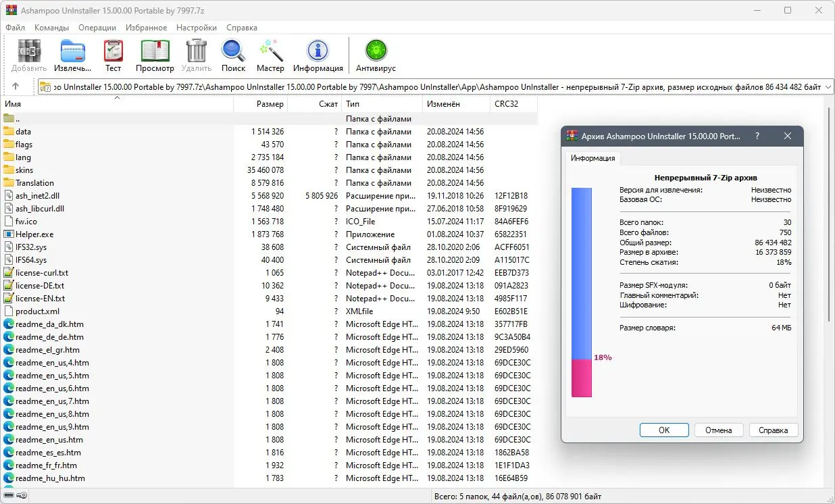Open the Информация info icon

(318, 50)
